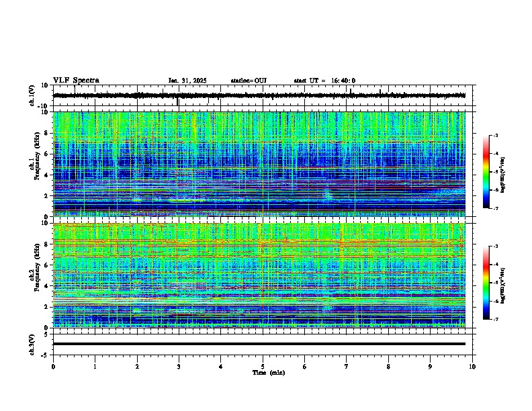The height and width of the screenshot is (411, 532).
Task: Click the ch.1 frequency tick label "6"
Action: click(x=46, y=154)
